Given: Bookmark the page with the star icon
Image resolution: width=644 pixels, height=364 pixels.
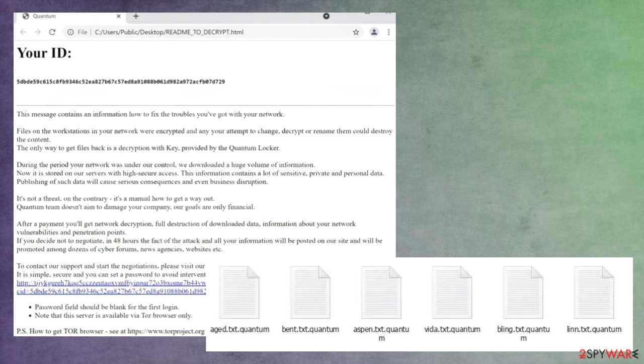Looking at the screenshot, I should tap(356, 32).
